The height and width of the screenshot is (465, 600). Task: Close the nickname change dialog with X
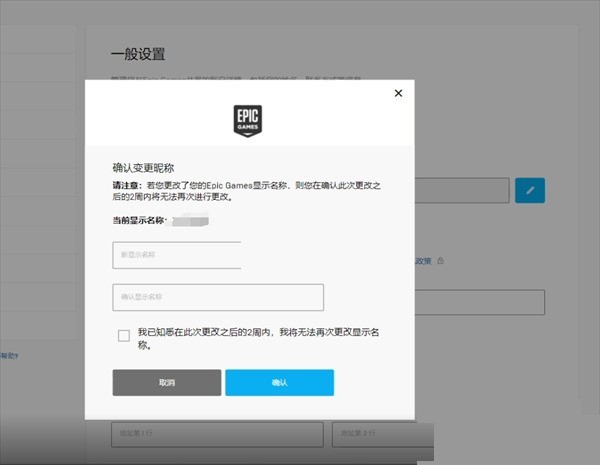398,93
